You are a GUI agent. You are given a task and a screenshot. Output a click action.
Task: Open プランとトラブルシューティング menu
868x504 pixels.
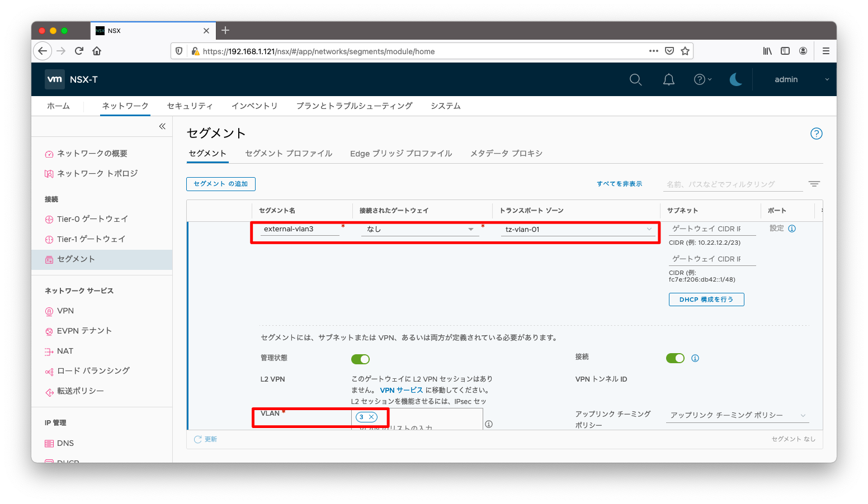tap(354, 106)
